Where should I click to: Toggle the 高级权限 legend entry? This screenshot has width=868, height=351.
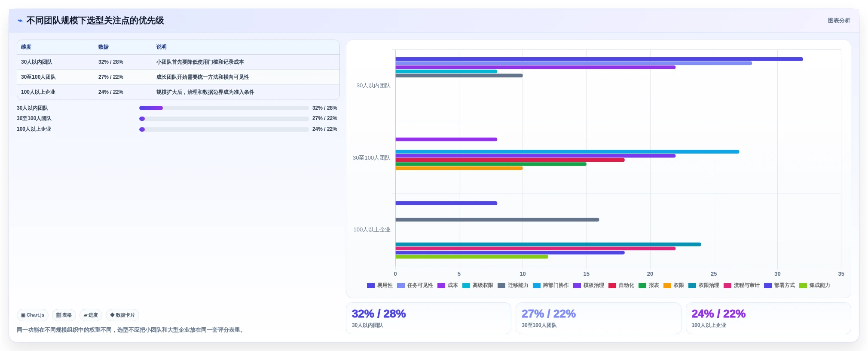478,286
